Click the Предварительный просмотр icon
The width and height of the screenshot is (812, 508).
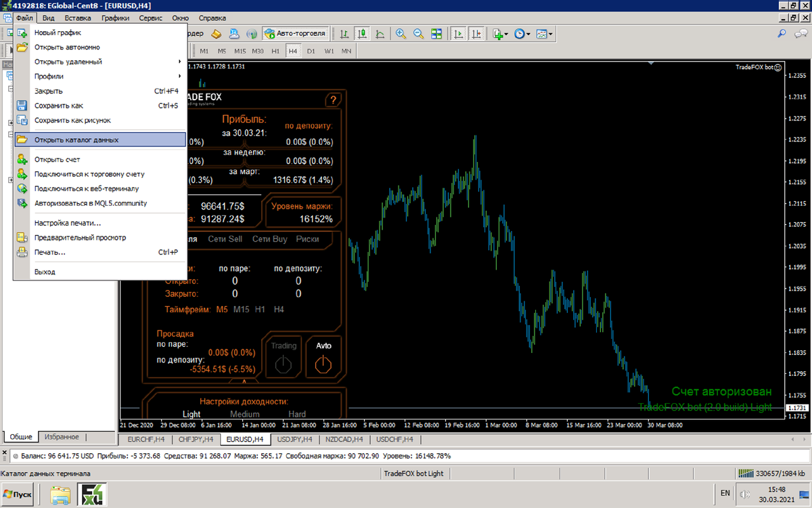tap(22, 238)
